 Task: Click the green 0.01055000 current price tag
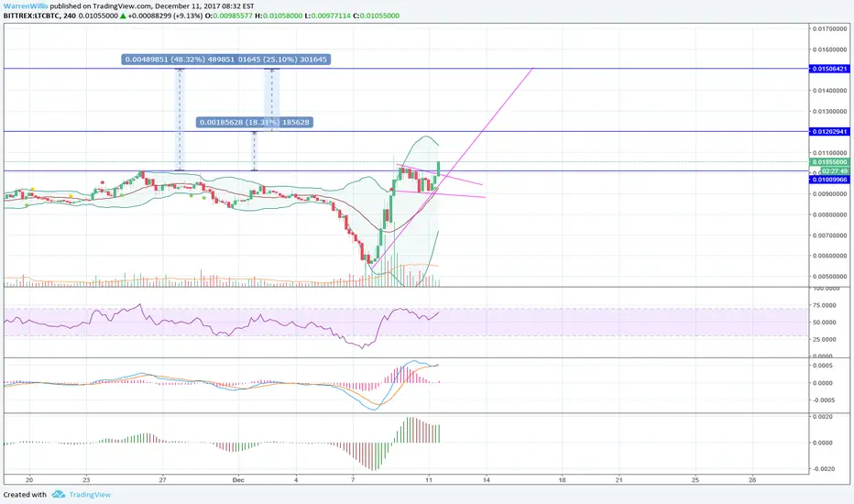(829, 162)
